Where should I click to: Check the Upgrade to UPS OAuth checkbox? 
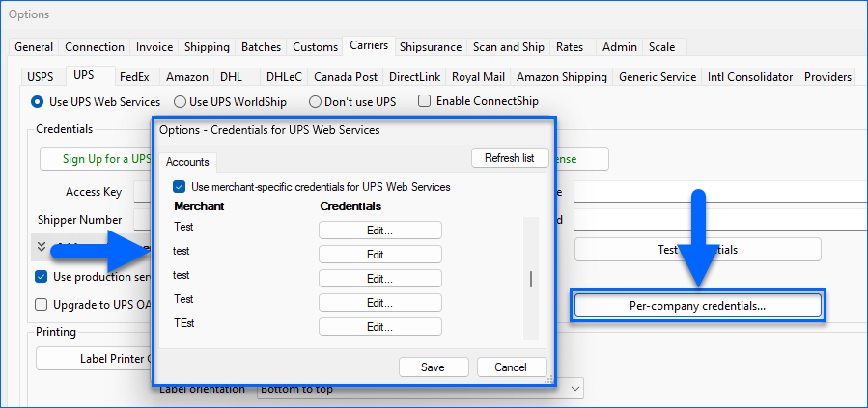pos(41,305)
